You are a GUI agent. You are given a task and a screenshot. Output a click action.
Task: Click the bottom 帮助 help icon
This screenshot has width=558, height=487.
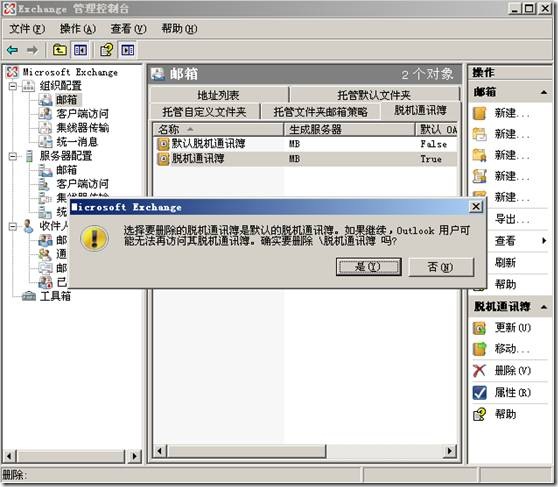point(479,414)
